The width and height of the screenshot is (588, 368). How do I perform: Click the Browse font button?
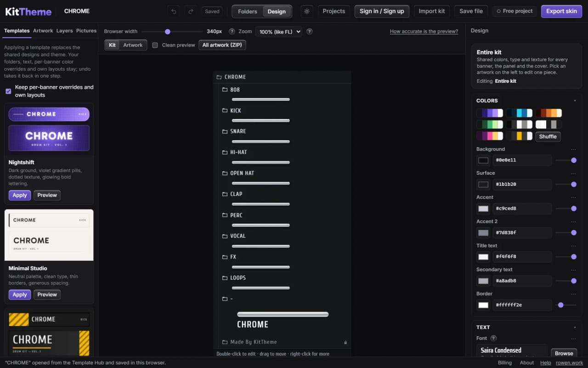pos(564,353)
